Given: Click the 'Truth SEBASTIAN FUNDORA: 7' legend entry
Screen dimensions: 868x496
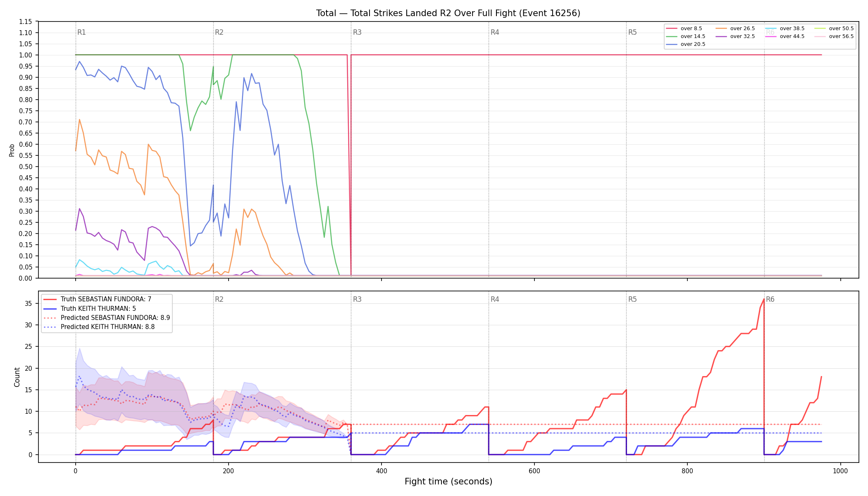Looking at the screenshot, I should point(98,299).
